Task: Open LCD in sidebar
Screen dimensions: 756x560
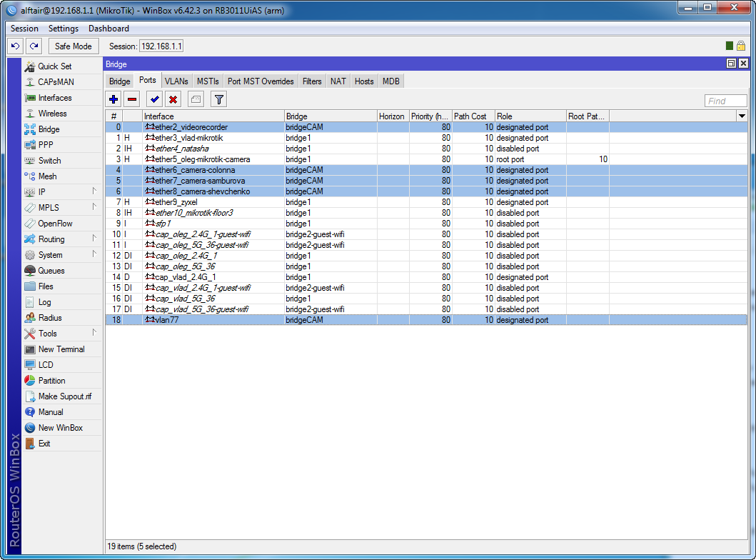Action: click(x=62, y=365)
